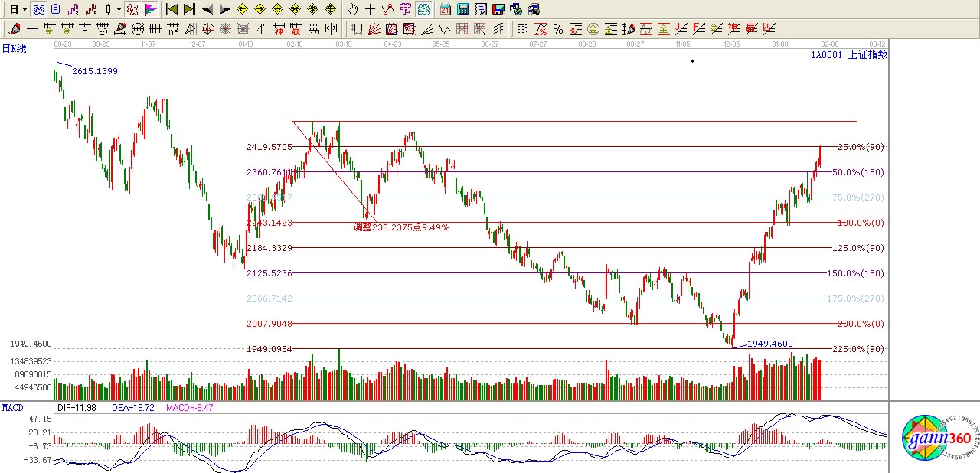Toggle the pressed cyan-glyph button beside the calendar

click(x=423, y=9)
